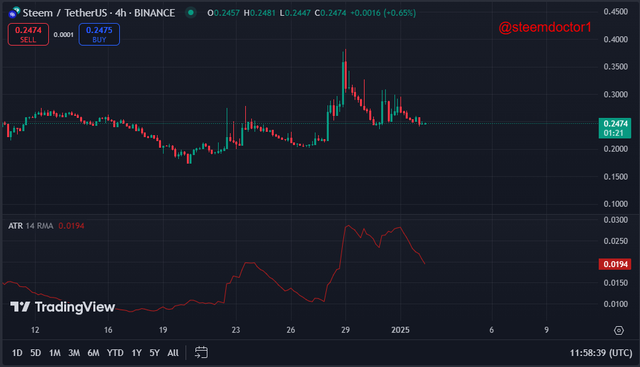Click the date label 16 on time axis
The width and height of the screenshot is (640, 367).
pyautogui.click(x=108, y=330)
